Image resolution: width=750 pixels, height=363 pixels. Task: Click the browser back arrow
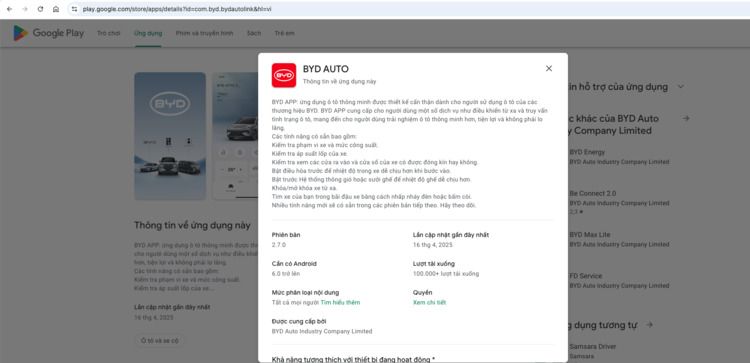coord(9,9)
